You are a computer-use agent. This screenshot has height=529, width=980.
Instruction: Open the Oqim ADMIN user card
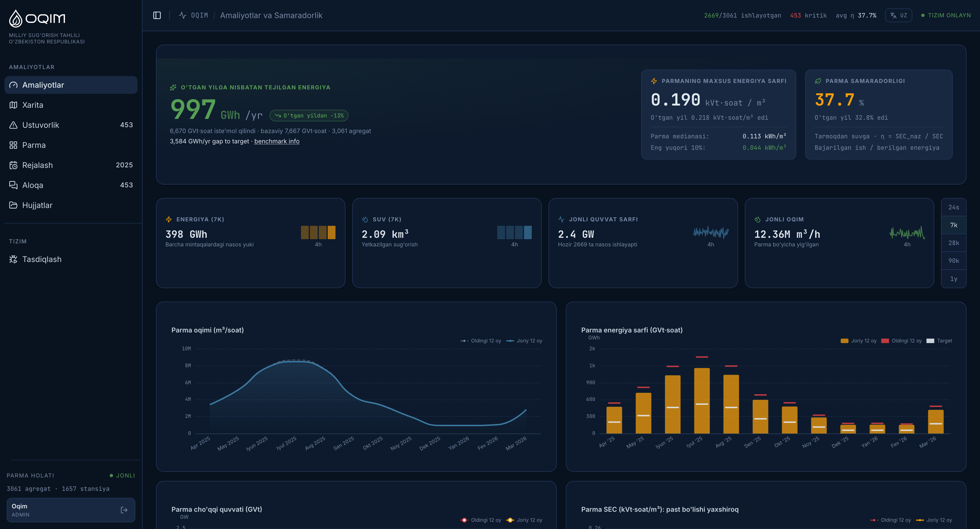(x=71, y=510)
